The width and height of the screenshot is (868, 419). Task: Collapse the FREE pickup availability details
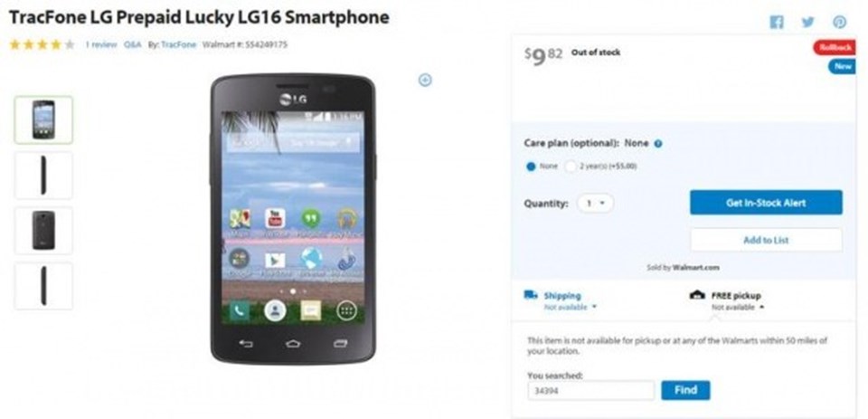738,307
